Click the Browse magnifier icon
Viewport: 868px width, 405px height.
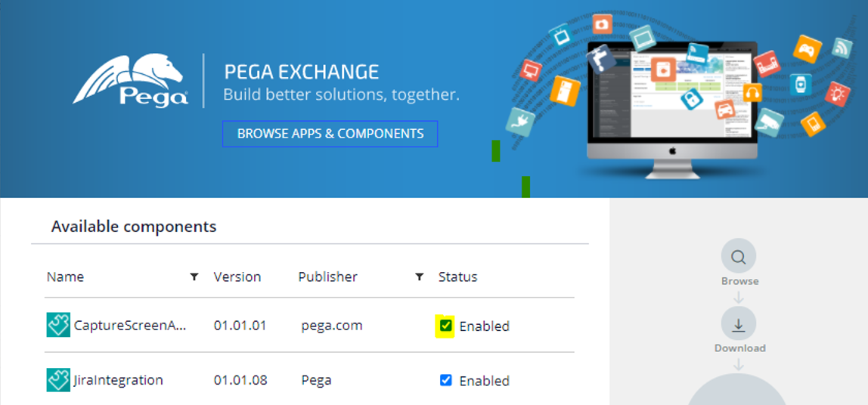click(x=739, y=257)
